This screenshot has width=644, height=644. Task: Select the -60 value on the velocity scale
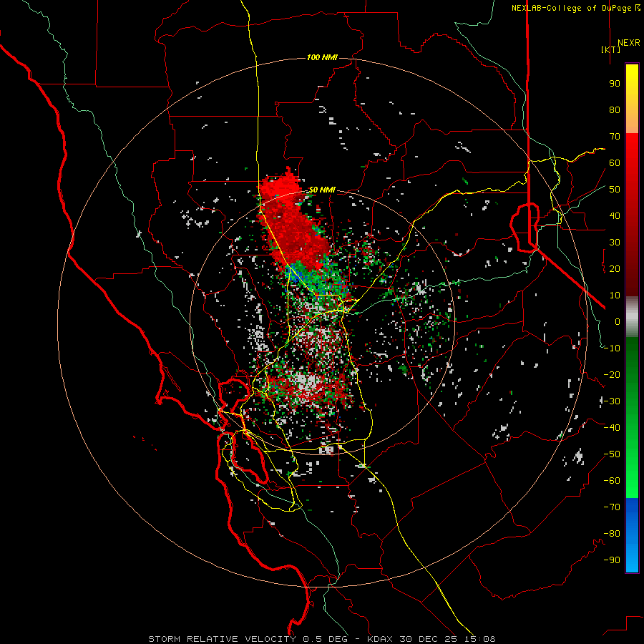[x=612, y=481]
